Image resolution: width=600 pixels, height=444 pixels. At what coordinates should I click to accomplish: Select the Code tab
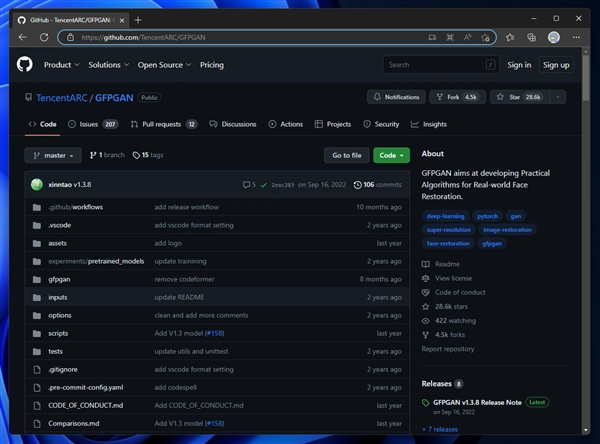(42, 124)
